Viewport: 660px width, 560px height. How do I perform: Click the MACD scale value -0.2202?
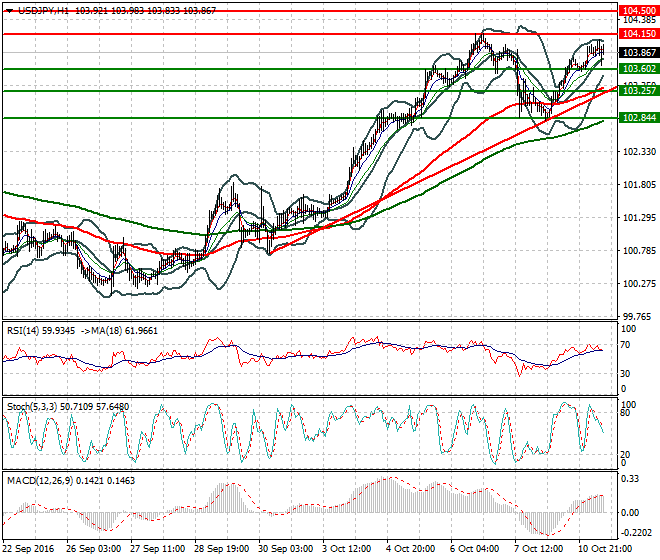point(636,533)
